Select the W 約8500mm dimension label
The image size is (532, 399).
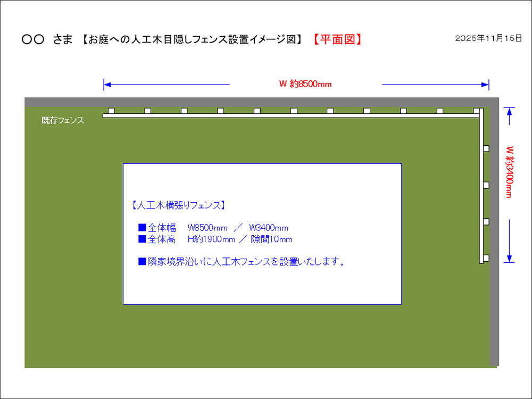tap(305, 84)
